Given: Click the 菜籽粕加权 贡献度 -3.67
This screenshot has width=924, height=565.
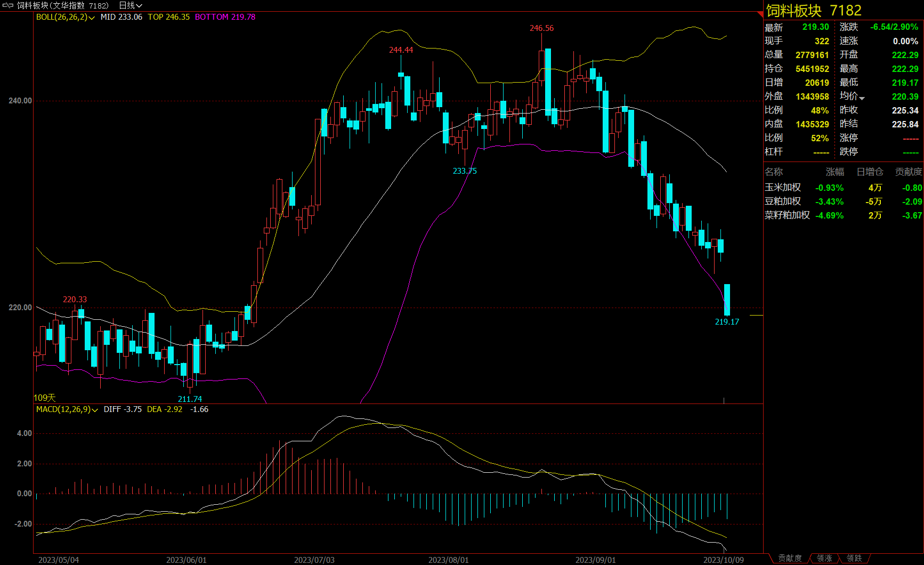Looking at the screenshot, I should [x=912, y=215].
